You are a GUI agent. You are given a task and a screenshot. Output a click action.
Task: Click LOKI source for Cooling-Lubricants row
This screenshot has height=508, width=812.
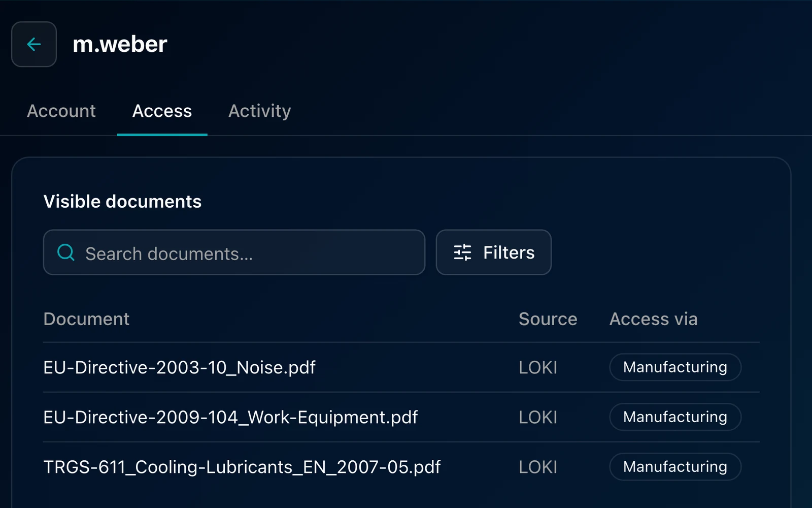(538, 467)
